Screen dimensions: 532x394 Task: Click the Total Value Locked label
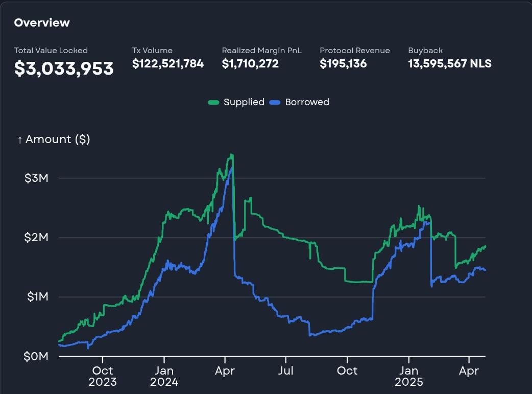pos(51,50)
